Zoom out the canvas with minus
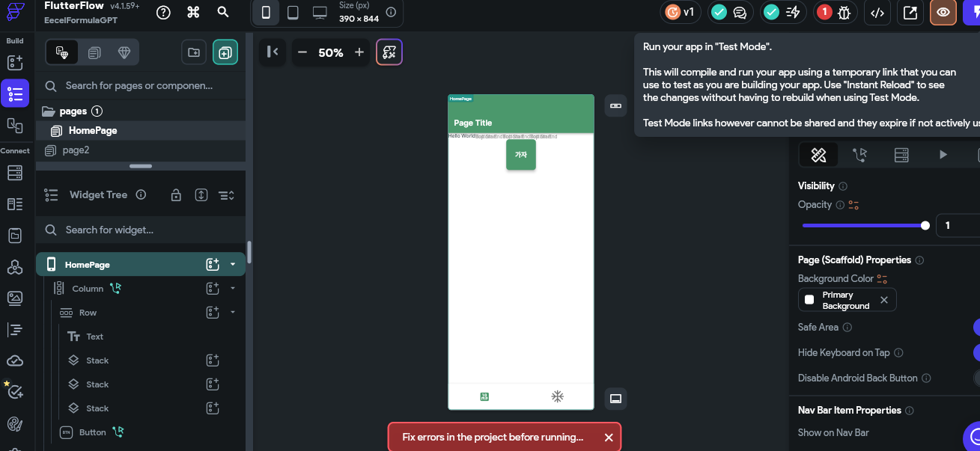 [x=302, y=52]
